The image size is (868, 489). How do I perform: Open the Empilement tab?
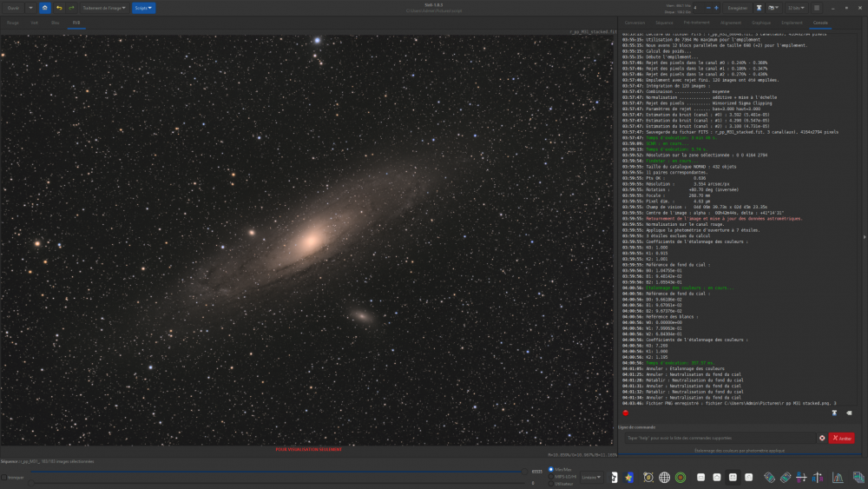pos(792,23)
